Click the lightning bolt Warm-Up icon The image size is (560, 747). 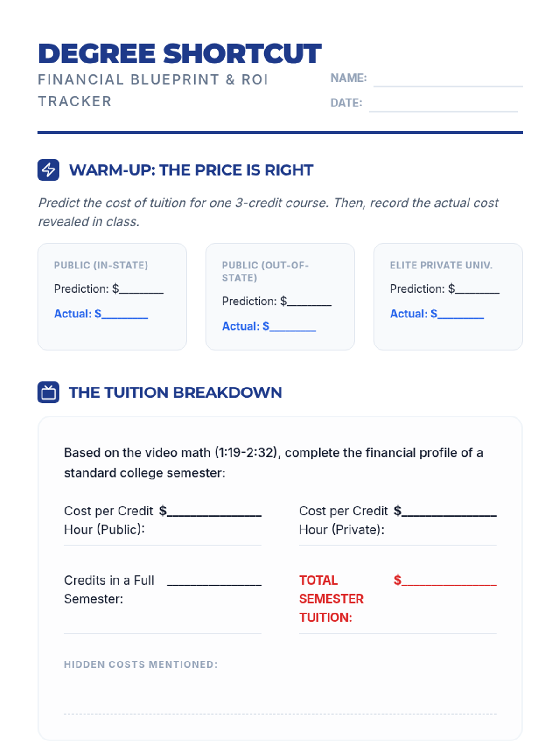[x=49, y=170]
